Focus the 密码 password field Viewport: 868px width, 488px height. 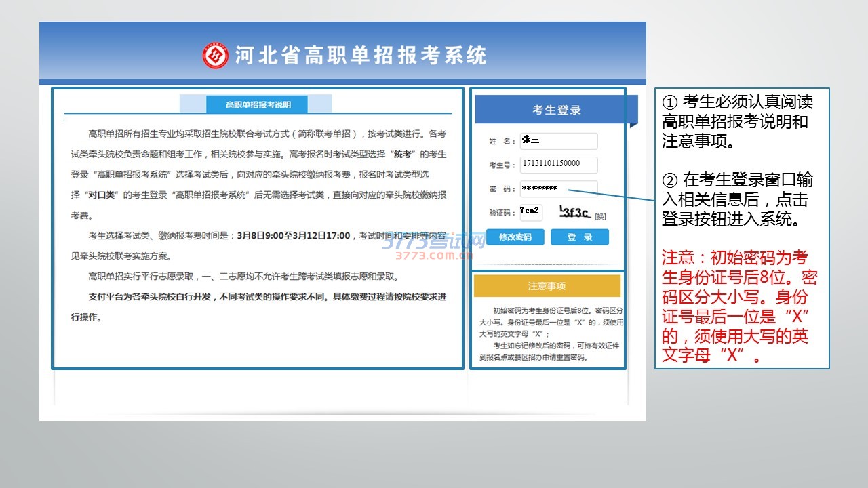click(x=558, y=188)
